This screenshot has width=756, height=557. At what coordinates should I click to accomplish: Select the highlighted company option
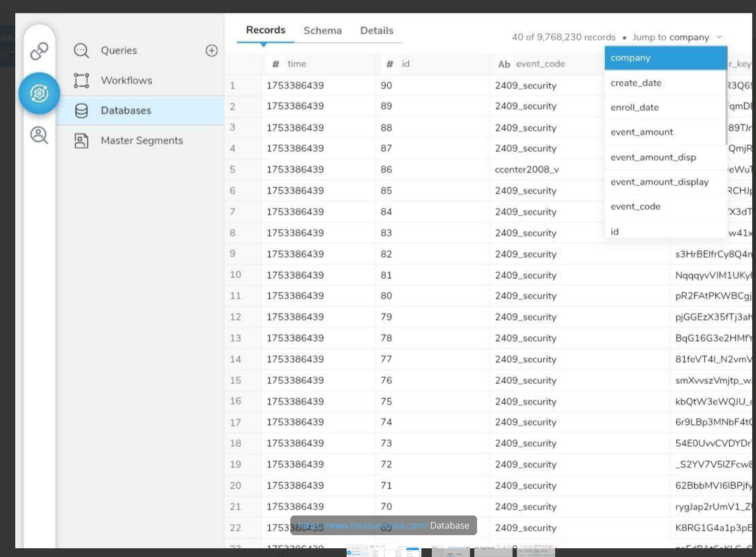click(630, 58)
